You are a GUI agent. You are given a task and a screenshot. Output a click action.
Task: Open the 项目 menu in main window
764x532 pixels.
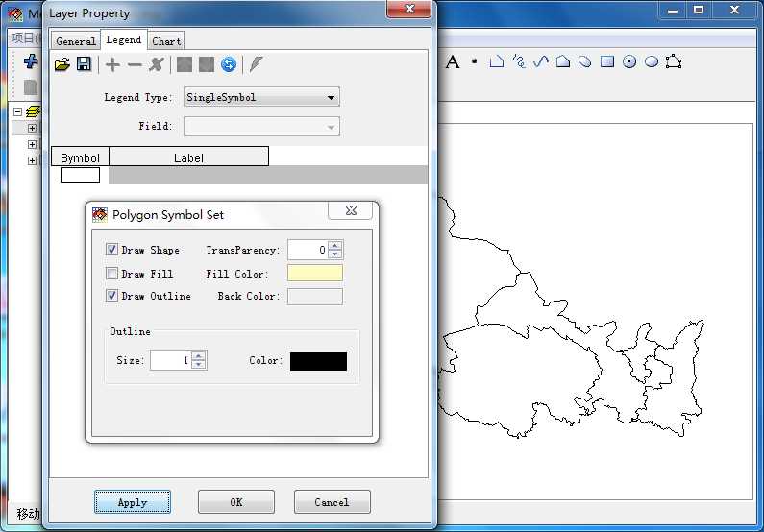[x=24, y=37]
